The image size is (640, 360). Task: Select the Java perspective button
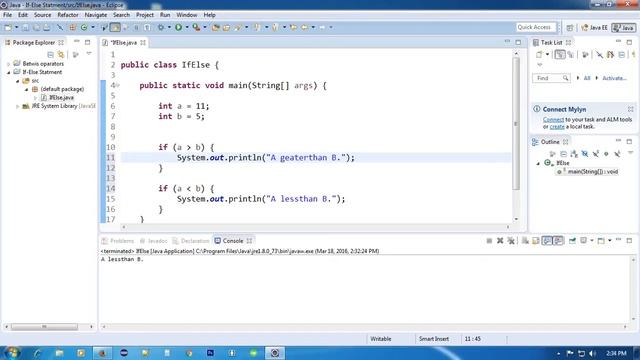[623, 27]
